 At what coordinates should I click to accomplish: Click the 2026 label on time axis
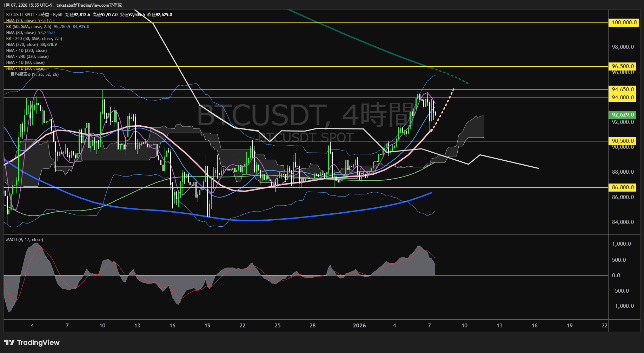(x=359, y=326)
